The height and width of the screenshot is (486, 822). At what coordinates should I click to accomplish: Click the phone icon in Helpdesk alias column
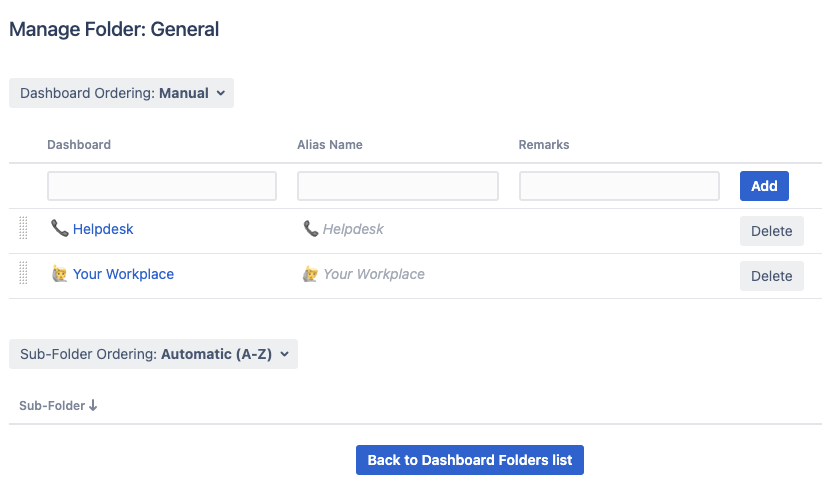coord(310,229)
